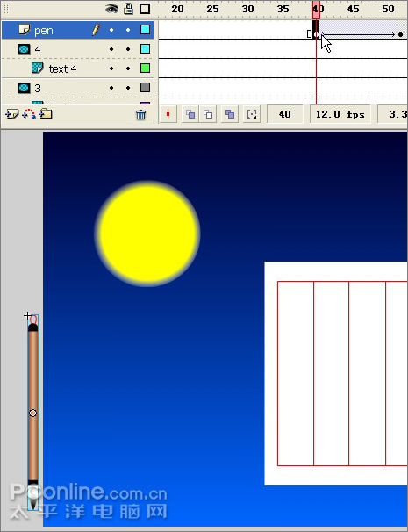The height and width of the screenshot is (532, 408).
Task: Toggle lock dot of layer 4
Action: point(128,49)
